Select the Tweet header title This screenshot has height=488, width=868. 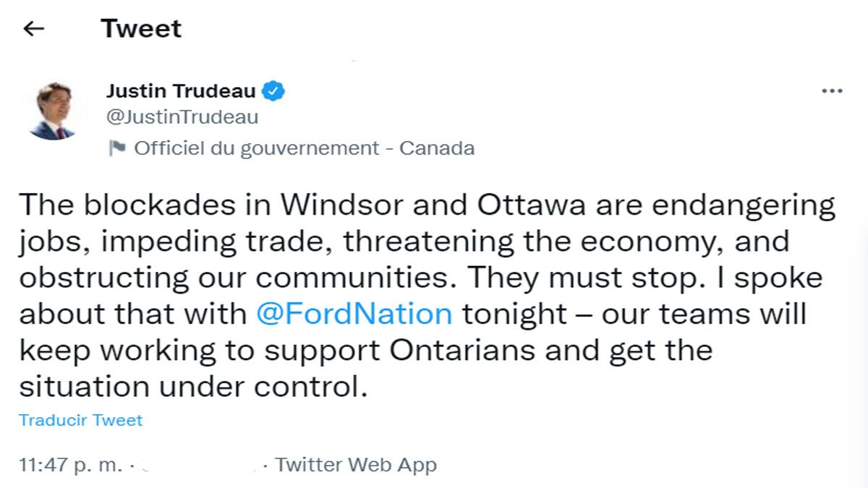142,28
